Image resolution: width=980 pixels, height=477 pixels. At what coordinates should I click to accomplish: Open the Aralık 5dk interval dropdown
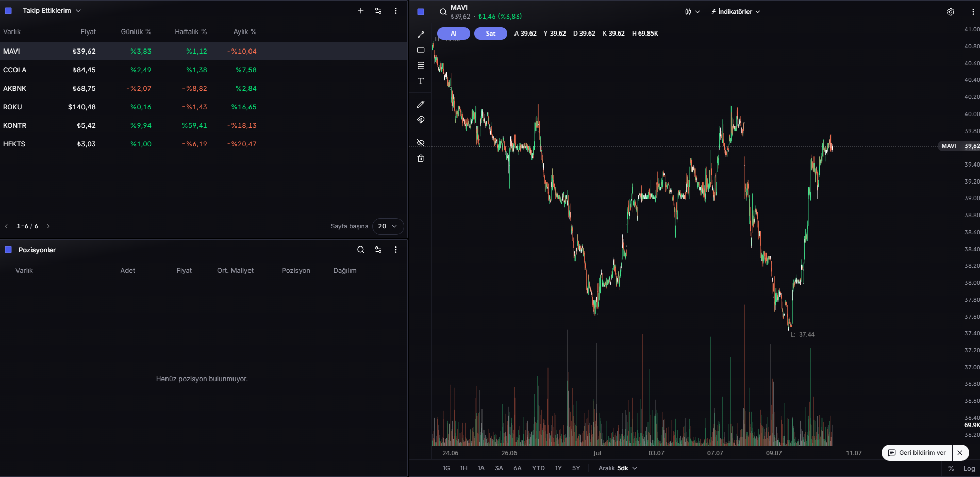coord(618,468)
